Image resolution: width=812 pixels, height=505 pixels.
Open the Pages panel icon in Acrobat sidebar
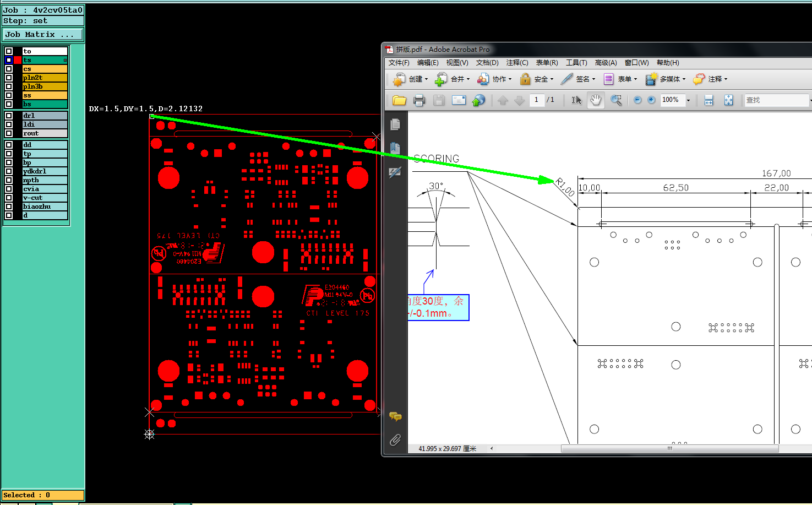pyautogui.click(x=395, y=124)
